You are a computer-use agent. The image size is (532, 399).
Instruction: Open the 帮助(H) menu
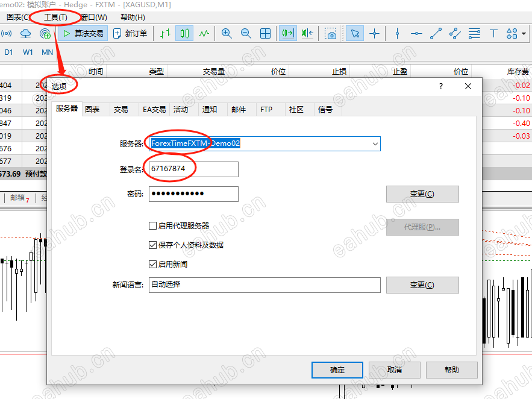[x=131, y=17]
